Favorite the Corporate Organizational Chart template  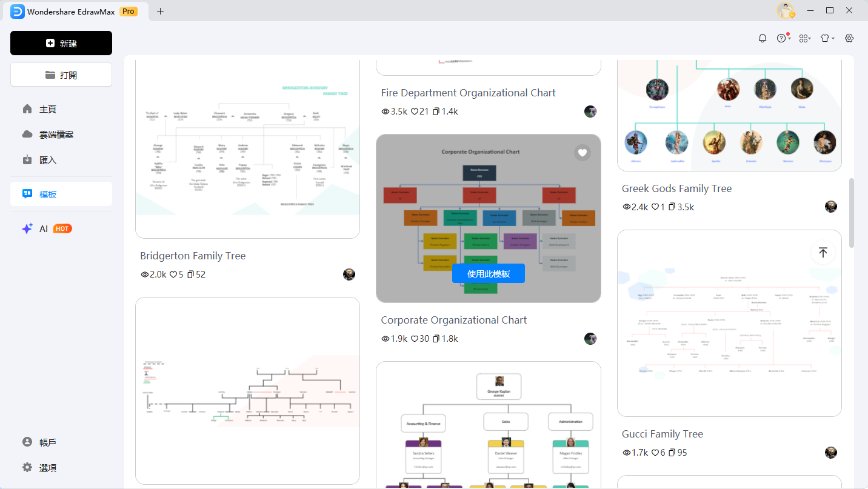tap(583, 153)
